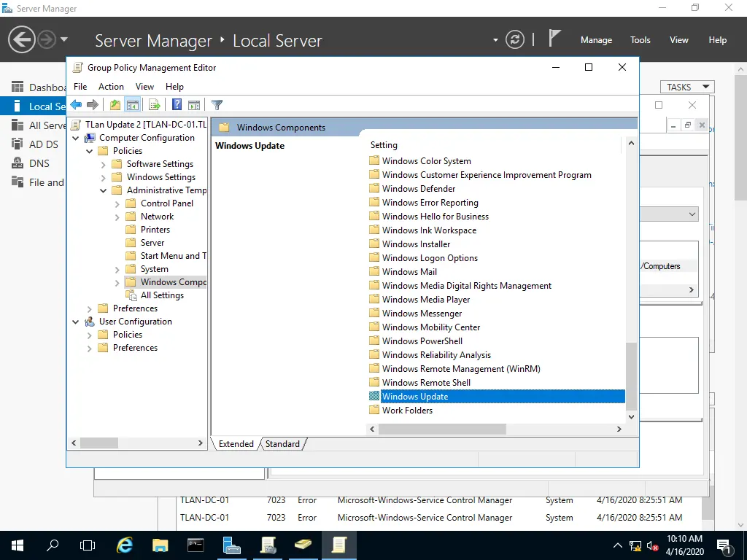Click the blue Help book icon
The height and width of the screenshot is (560, 747).
pos(177,105)
